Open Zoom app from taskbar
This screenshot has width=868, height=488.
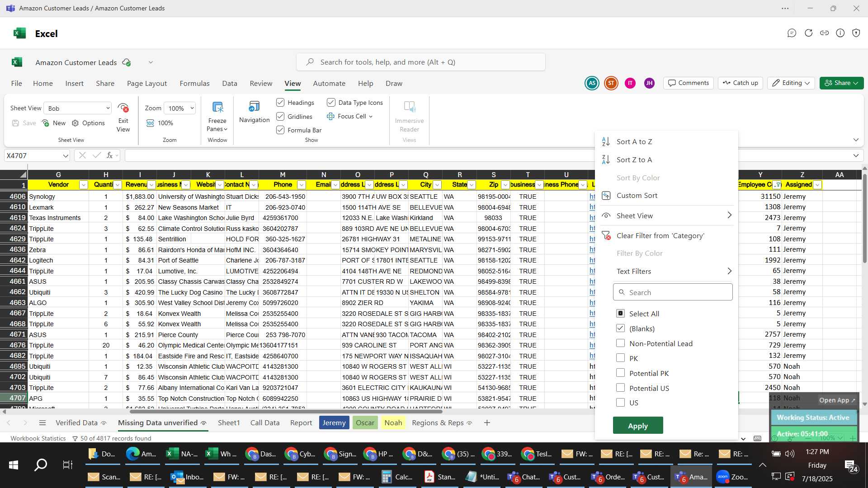click(732, 477)
